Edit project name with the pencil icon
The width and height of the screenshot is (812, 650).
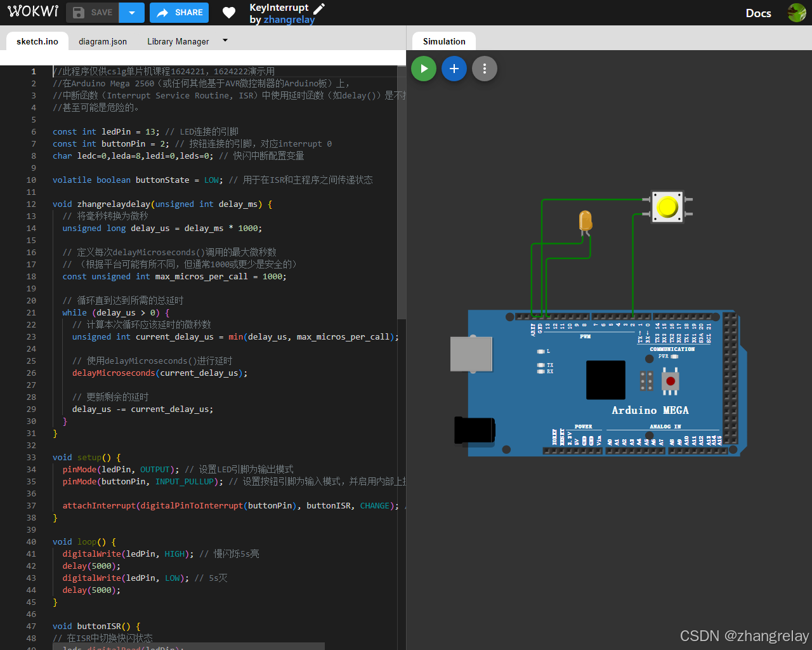(319, 8)
